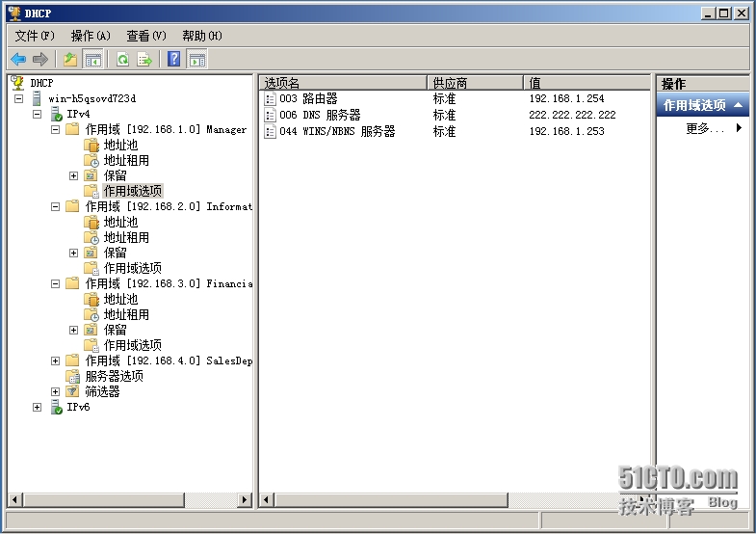Expand 保留 under the Manager scope
The width and height of the screenshot is (756, 534).
[74, 176]
